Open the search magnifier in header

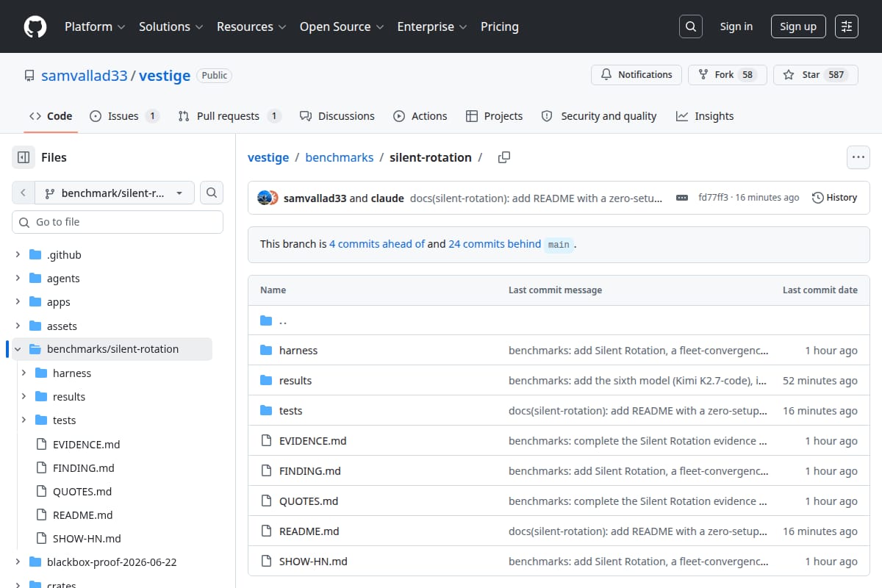(690, 26)
